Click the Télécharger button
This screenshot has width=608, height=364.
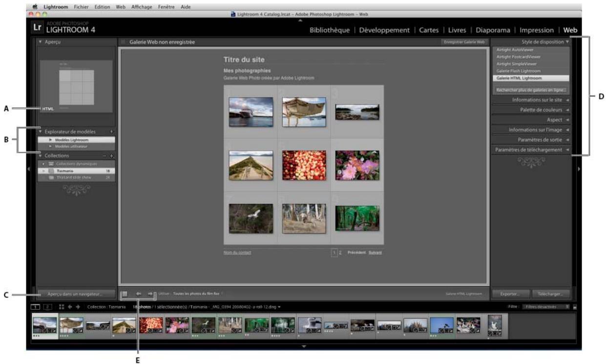(550, 294)
